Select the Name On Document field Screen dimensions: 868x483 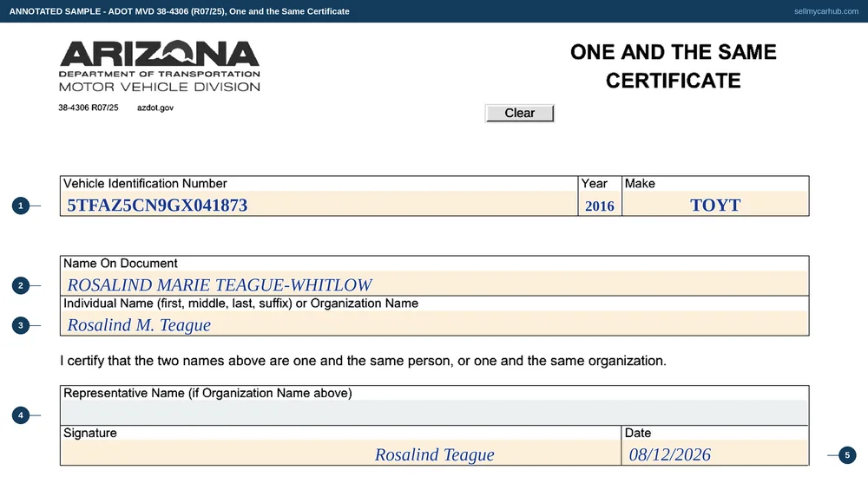click(435, 284)
